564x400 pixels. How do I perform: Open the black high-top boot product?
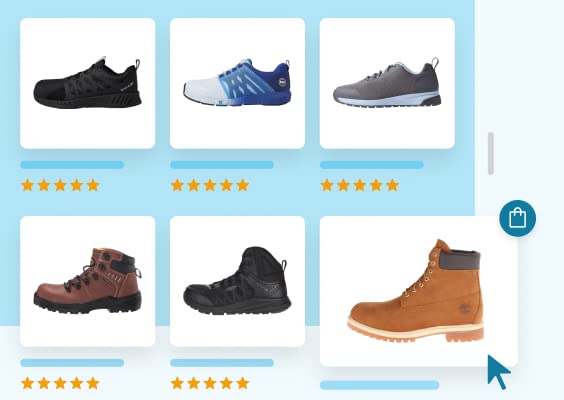coord(237,281)
